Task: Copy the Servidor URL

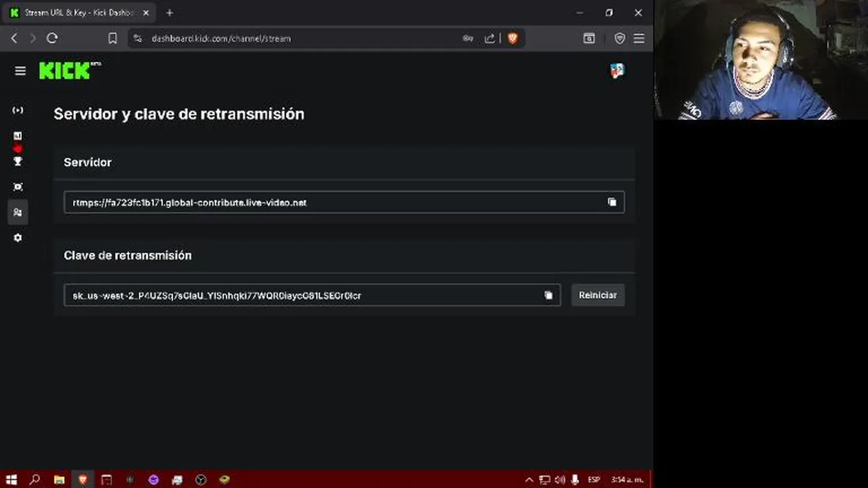Action: [612, 202]
